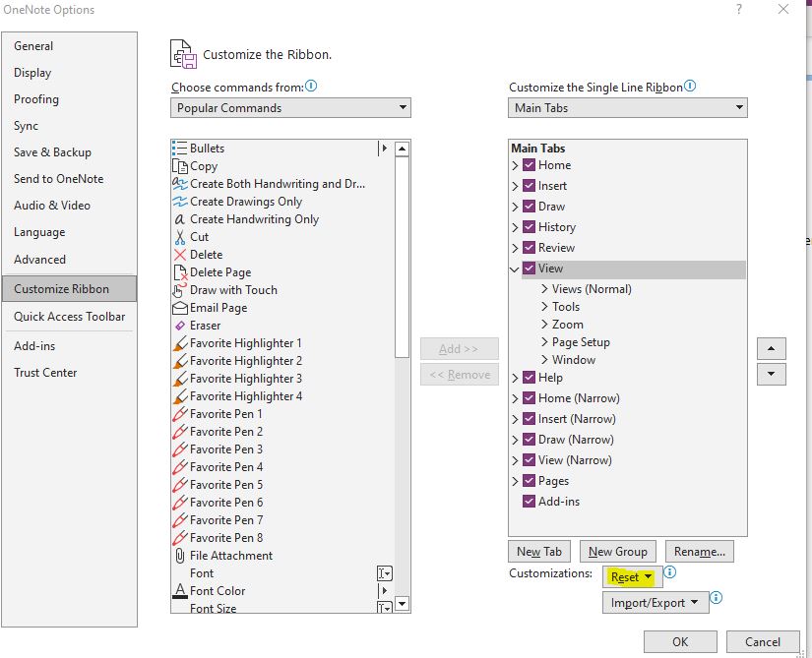Select the Eraser icon
This screenshot has width=812, height=658.
click(180, 326)
